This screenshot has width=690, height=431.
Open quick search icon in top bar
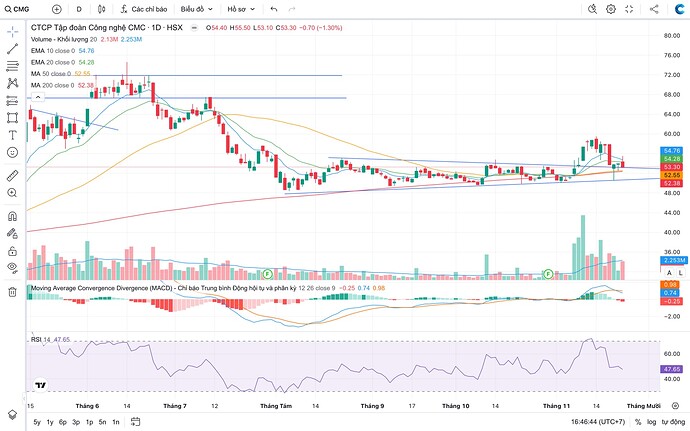(592, 9)
